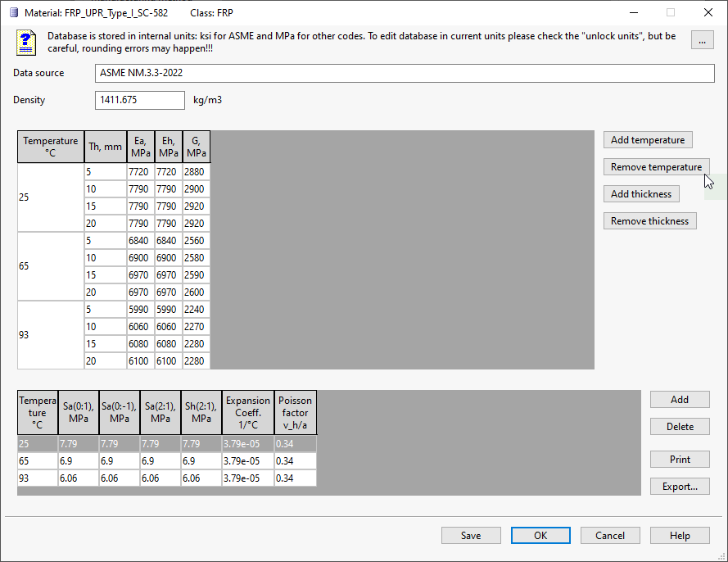728x562 pixels.
Task: Click Remove thickness button
Action: pos(650,221)
